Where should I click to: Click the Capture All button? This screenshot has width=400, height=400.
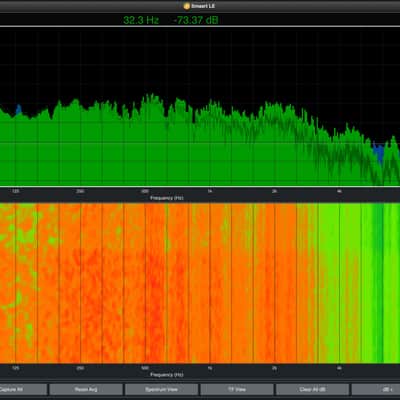tap(23, 389)
